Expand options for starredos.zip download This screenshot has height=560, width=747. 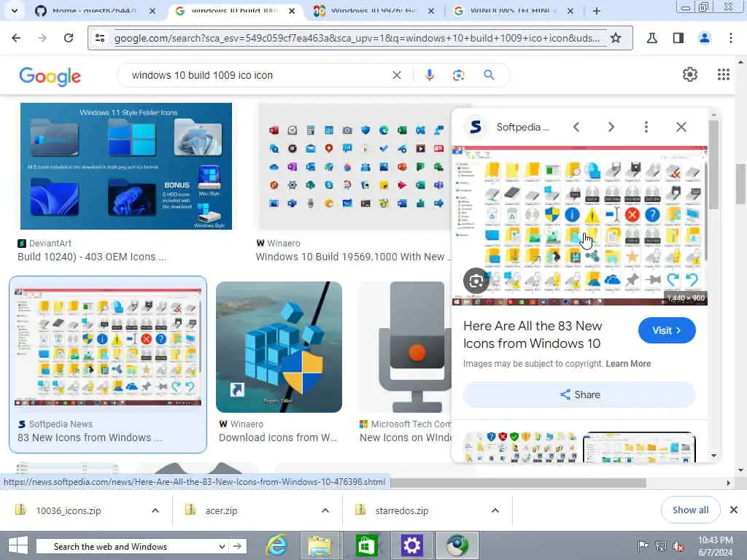495,510
